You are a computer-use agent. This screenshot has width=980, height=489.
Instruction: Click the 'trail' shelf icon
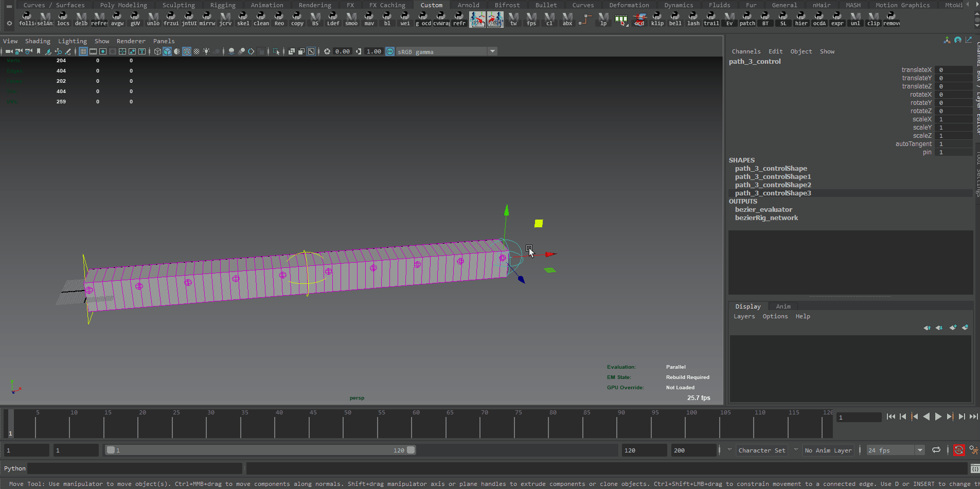click(x=711, y=19)
